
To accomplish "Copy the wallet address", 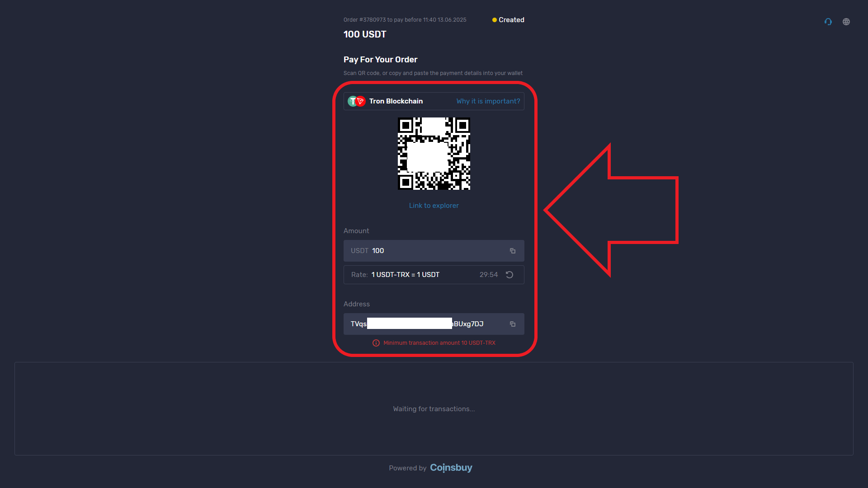I will coord(513,324).
